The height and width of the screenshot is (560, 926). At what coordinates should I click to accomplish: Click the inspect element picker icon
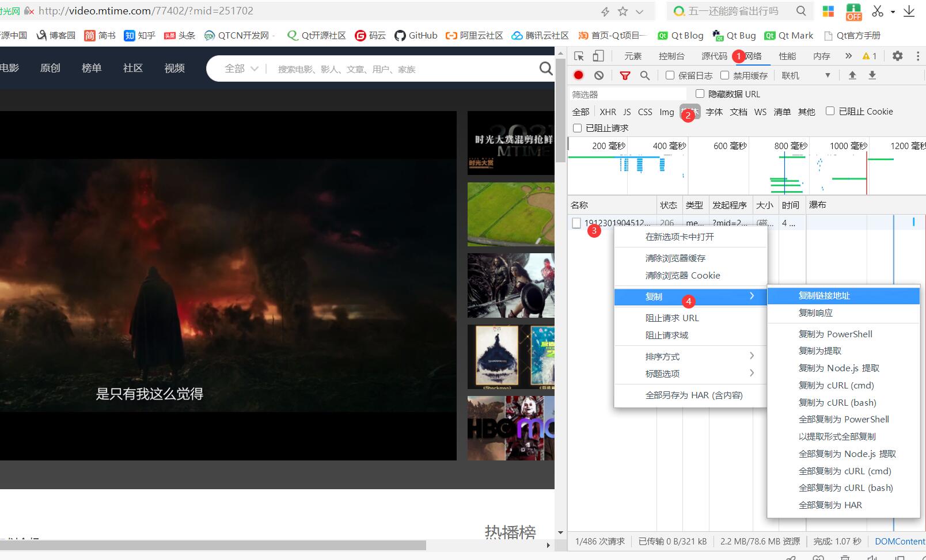click(x=579, y=56)
